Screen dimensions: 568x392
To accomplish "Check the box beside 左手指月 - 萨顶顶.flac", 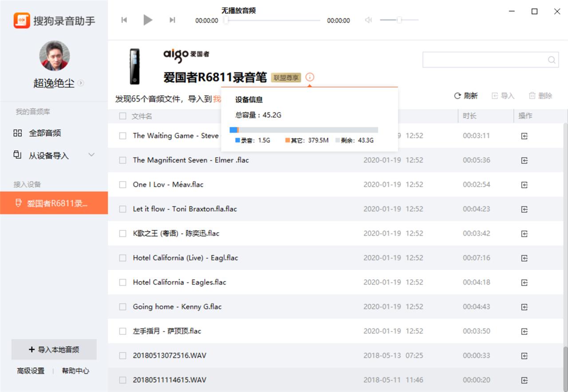I will (x=122, y=331).
